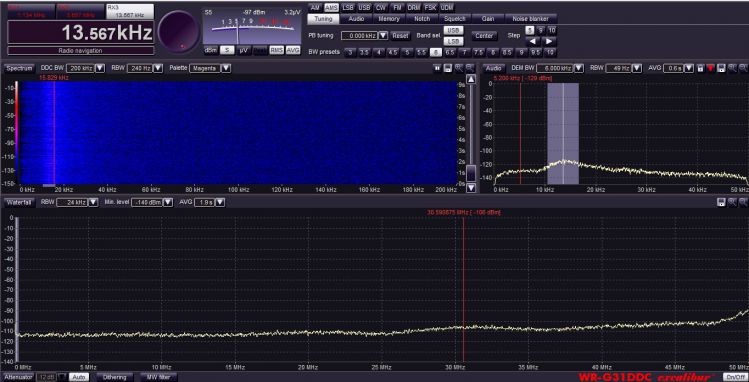Screen dimensions: 749x382
Task: Switch to the Notch tab
Action: click(422, 19)
